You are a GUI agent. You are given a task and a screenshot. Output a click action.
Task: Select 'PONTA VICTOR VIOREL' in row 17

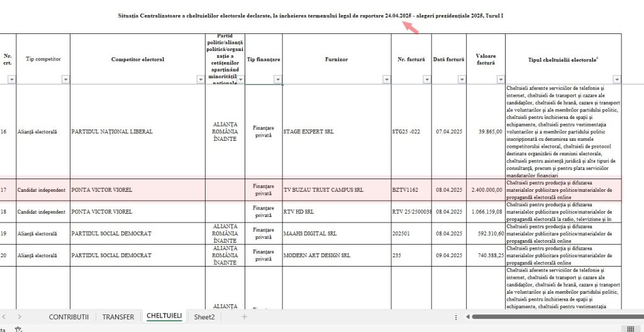pos(138,190)
